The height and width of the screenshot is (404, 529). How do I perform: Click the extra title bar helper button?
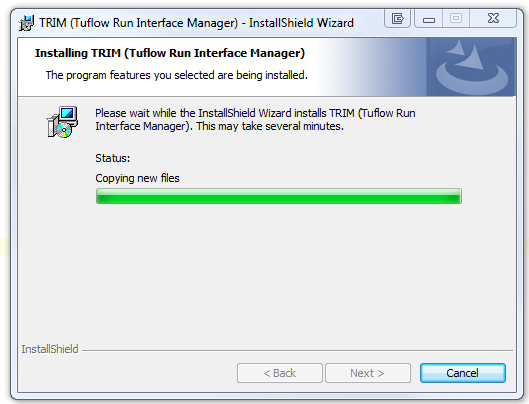click(x=397, y=18)
